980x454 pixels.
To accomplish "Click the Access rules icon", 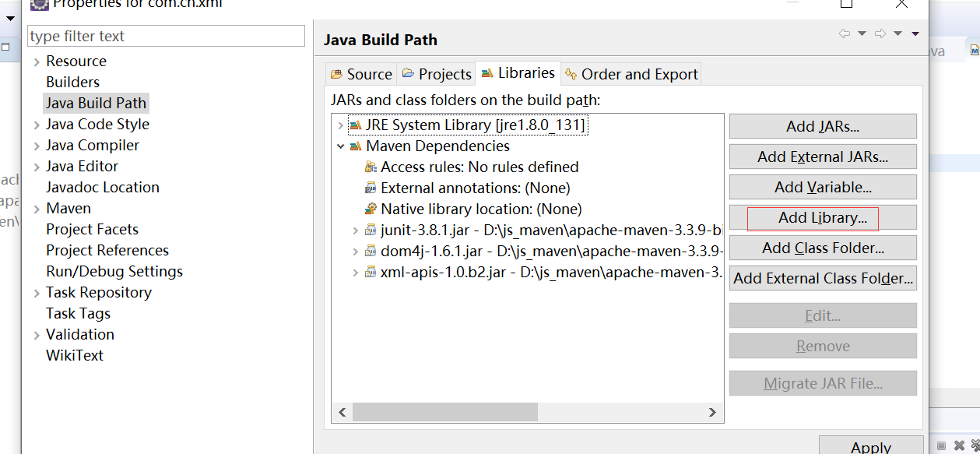I will click(371, 167).
